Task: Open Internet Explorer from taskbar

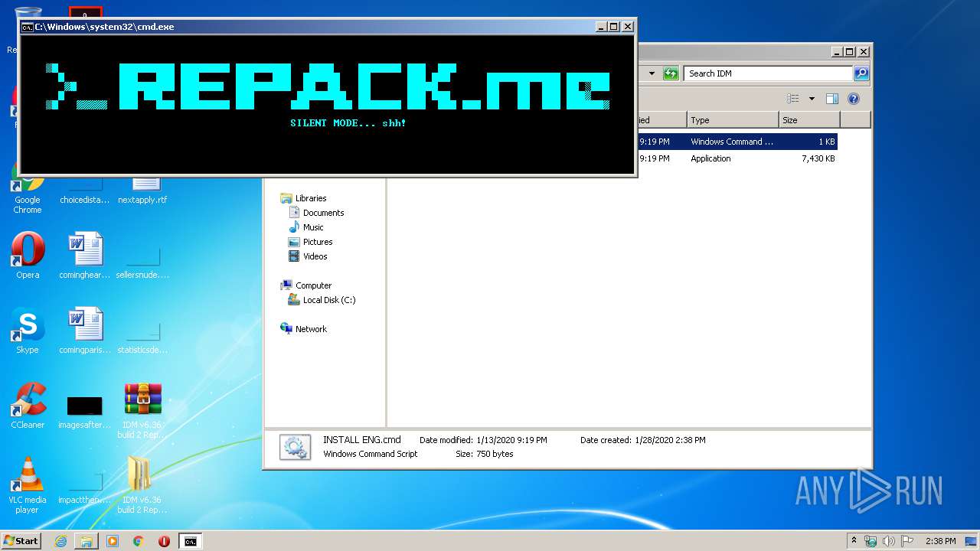Action: pyautogui.click(x=60, y=541)
